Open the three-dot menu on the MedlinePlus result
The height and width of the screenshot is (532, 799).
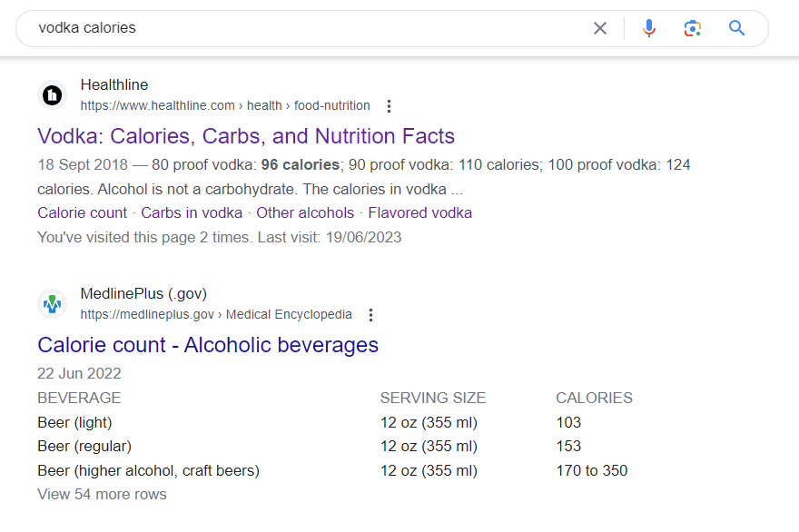click(x=370, y=315)
